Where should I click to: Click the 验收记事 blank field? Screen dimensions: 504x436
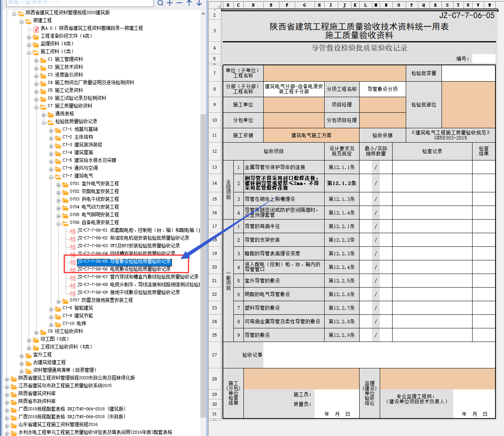point(379,355)
